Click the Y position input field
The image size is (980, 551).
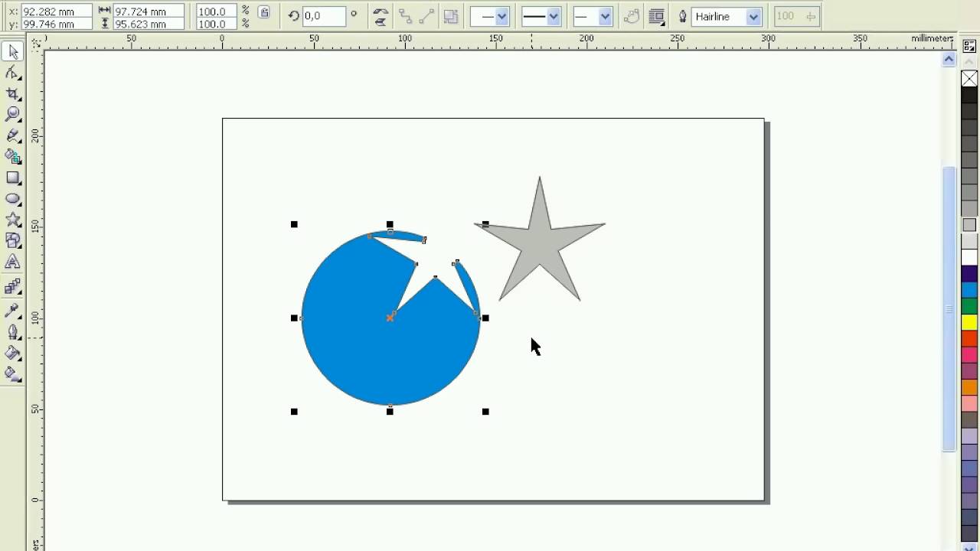click(x=56, y=24)
